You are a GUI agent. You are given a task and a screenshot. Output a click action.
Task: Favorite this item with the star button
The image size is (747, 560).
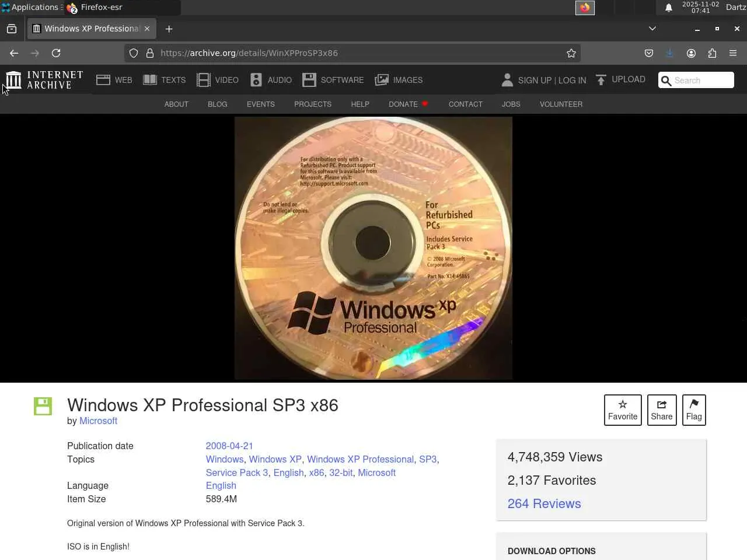point(623,410)
